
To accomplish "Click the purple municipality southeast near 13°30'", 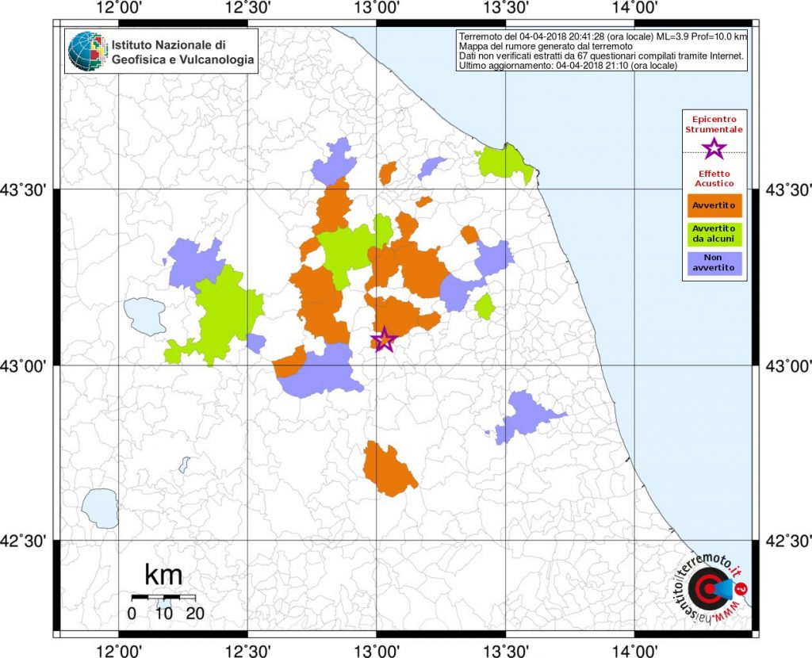I will pos(527,415).
